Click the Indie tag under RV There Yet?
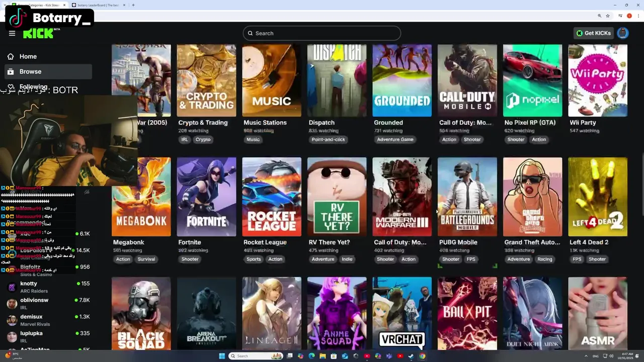Image resolution: width=644 pixels, height=362 pixels. 347,259
